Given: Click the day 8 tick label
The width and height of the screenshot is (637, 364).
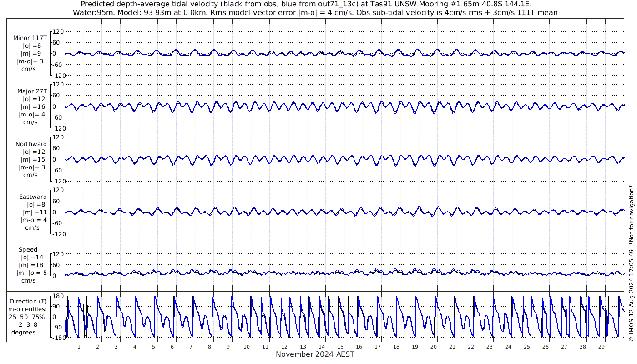Looking at the screenshot, I should pos(209,347).
